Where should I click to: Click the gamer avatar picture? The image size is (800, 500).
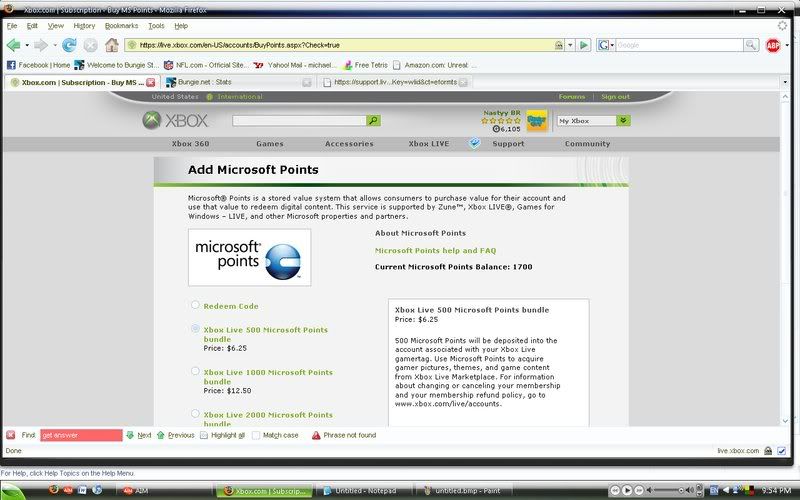tap(536, 121)
